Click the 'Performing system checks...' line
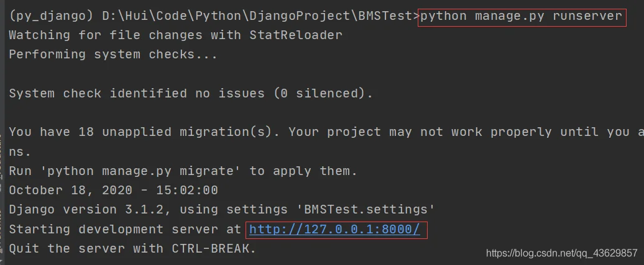Image resolution: width=644 pixels, height=265 pixels. point(113,55)
